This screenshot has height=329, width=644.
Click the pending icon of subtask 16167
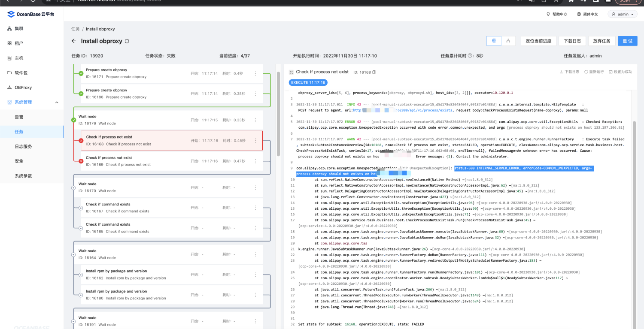pyautogui.click(x=81, y=208)
